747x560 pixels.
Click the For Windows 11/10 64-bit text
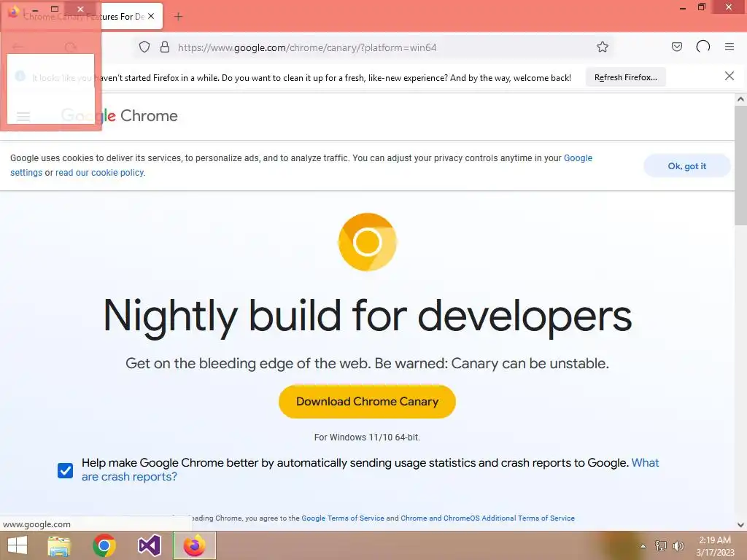[367, 437]
